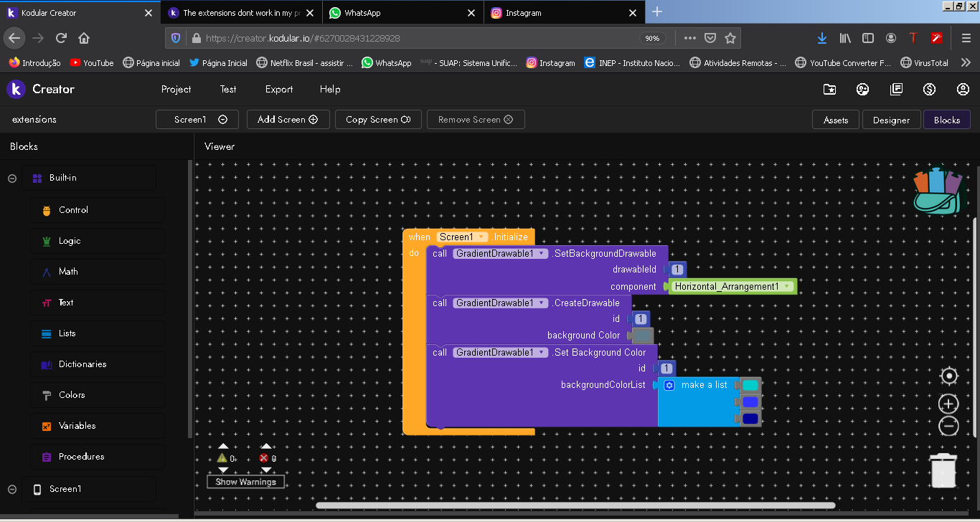Zoom out with the minus icon

tap(948, 426)
